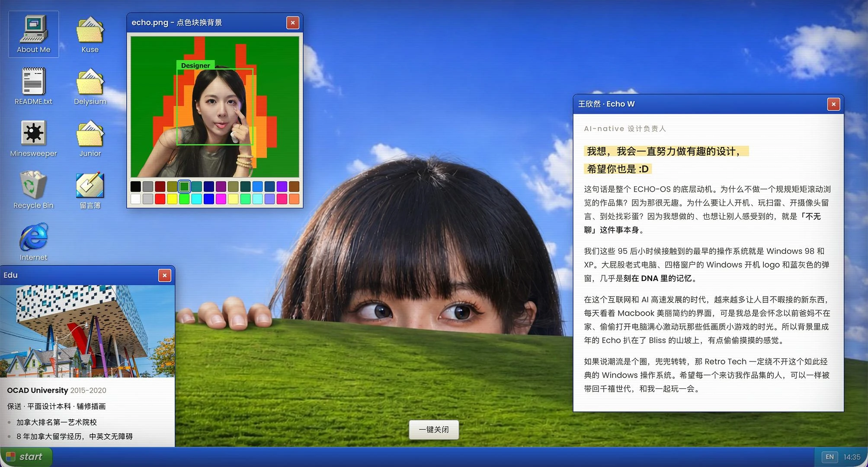Select the orange color swatch
This screenshot has height=467, width=868.
(x=294, y=199)
